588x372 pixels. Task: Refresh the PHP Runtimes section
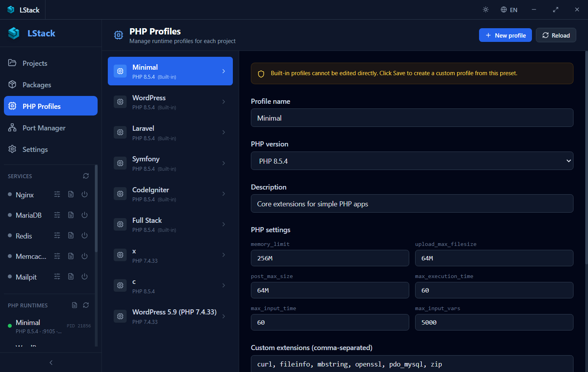click(86, 305)
